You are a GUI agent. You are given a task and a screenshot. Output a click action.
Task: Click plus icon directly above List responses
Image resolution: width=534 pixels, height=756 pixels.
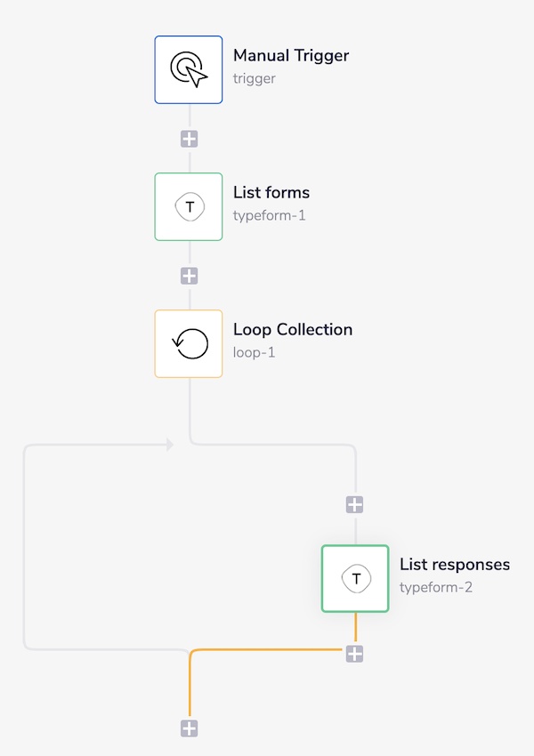(354, 504)
